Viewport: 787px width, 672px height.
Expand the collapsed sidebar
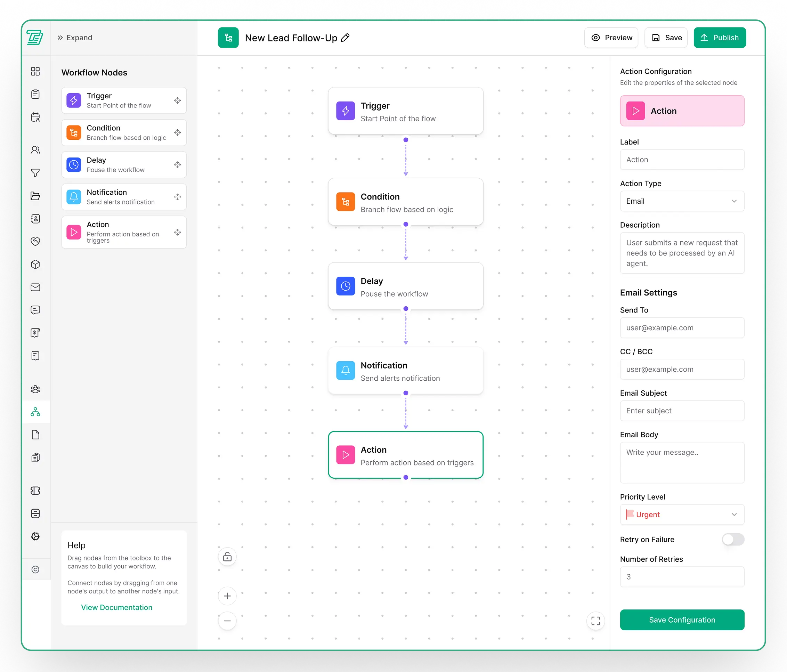click(75, 38)
